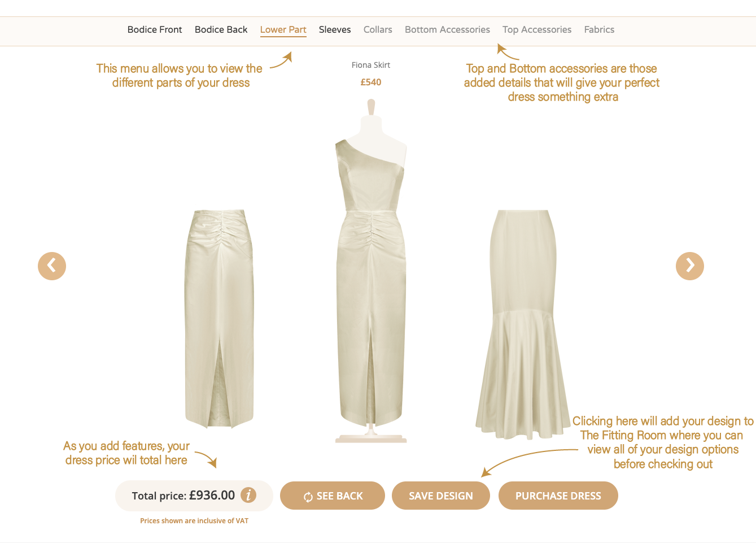Click the next skirt arrow
The height and width of the screenshot is (543, 756).
tap(690, 266)
